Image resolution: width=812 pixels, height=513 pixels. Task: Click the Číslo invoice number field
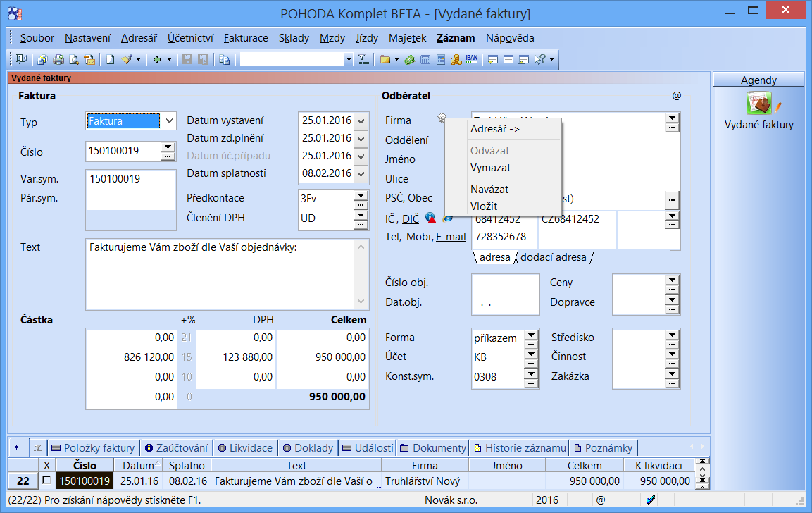[x=123, y=151]
